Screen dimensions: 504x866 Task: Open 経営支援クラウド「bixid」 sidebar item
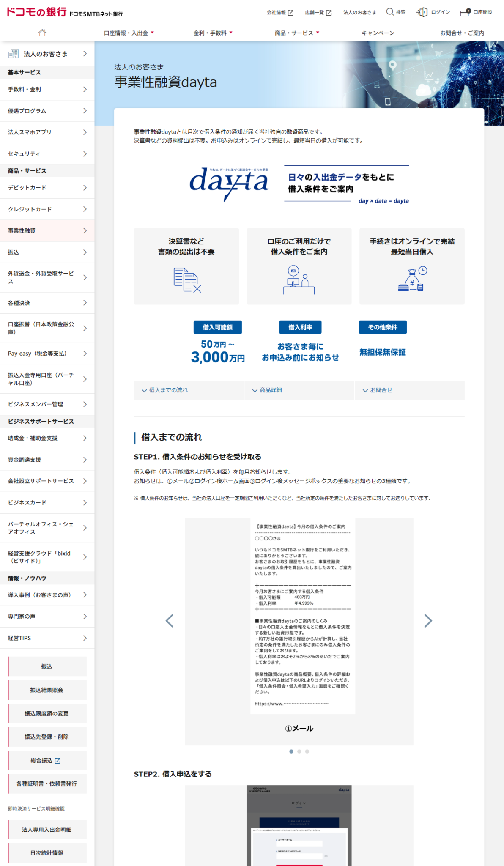(x=47, y=557)
